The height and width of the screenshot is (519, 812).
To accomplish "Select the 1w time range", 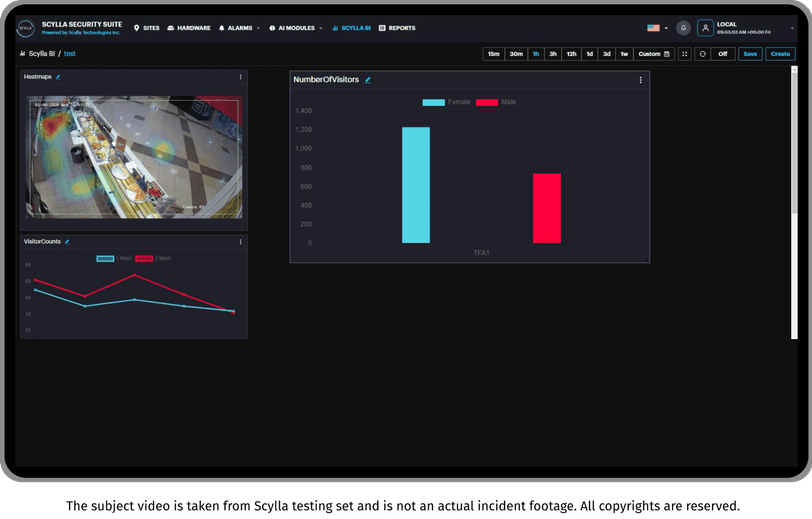I will [x=625, y=54].
